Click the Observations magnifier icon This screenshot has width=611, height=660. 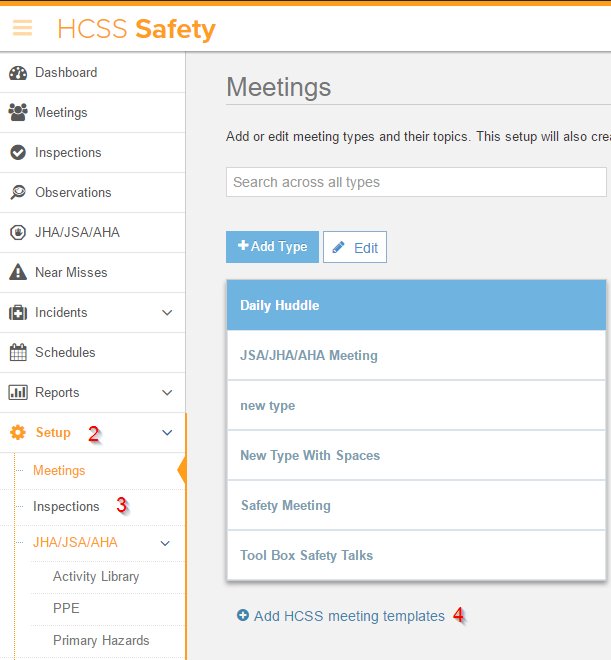coord(18,193)
